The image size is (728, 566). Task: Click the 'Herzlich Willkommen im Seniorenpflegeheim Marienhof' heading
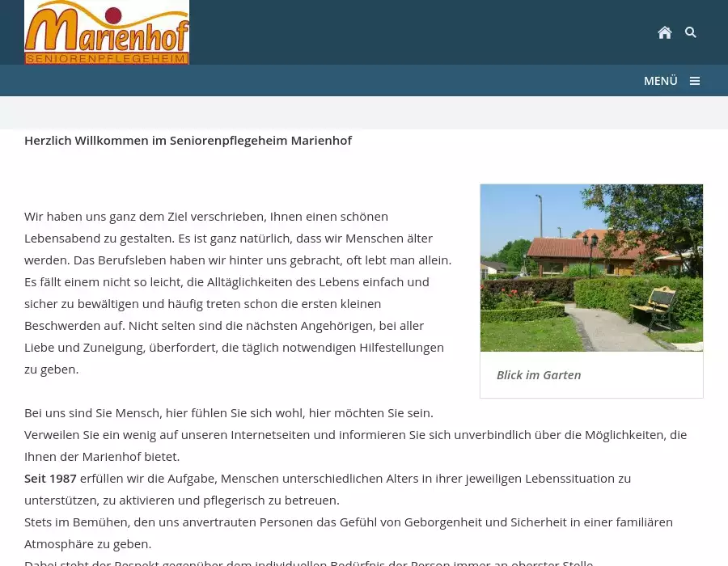(188, 141)
